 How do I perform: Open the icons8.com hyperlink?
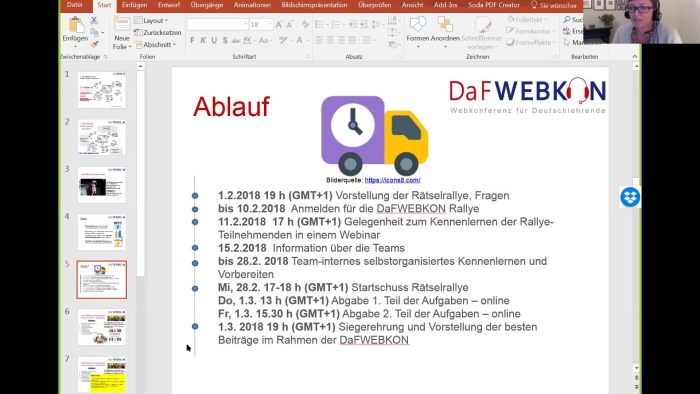coord(392,180)
